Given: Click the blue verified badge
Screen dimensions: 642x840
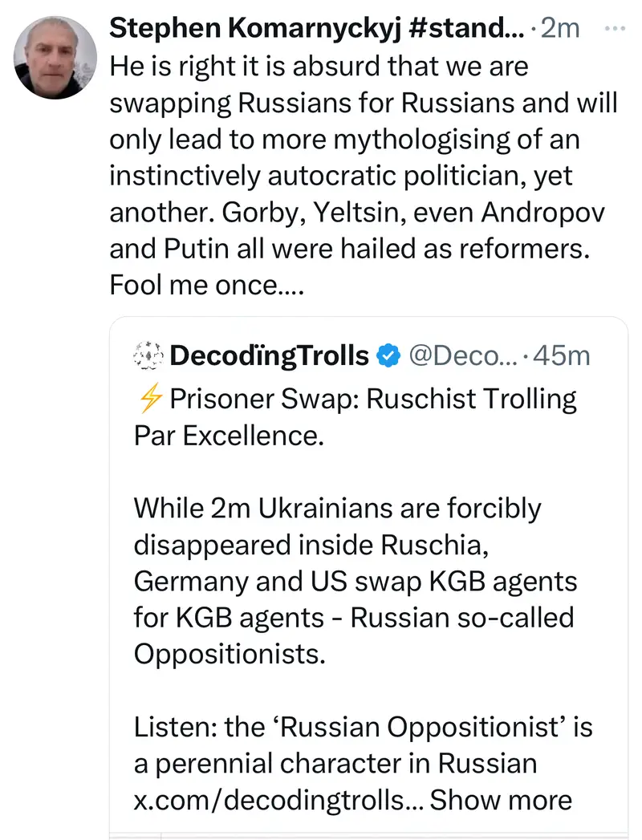Looking at the screenshot, I should 389,355.
